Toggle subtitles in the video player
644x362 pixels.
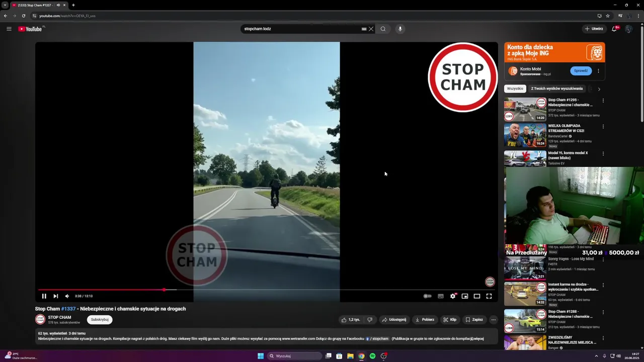point(441,296)
